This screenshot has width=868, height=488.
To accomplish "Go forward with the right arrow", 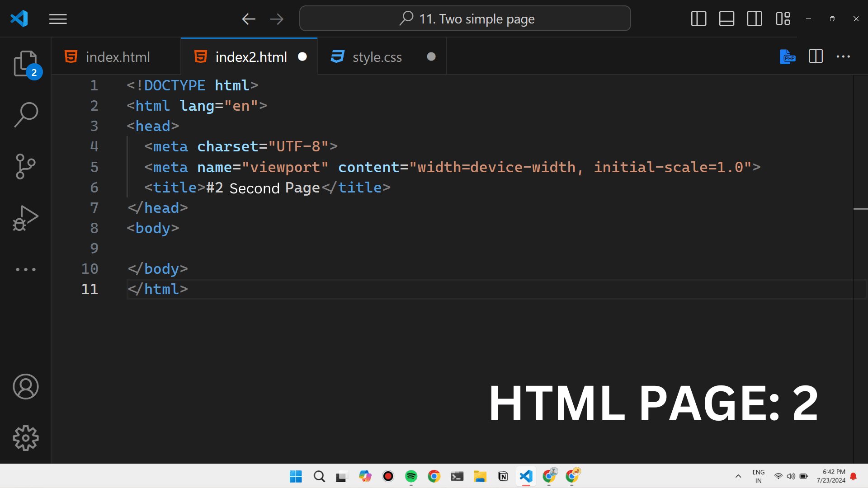I will pos(277,19).
